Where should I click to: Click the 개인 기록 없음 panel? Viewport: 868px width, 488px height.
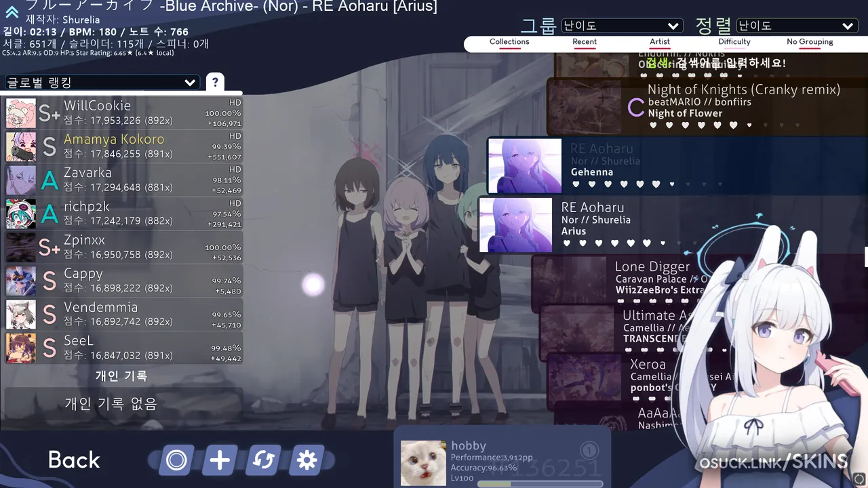point(123,405)
